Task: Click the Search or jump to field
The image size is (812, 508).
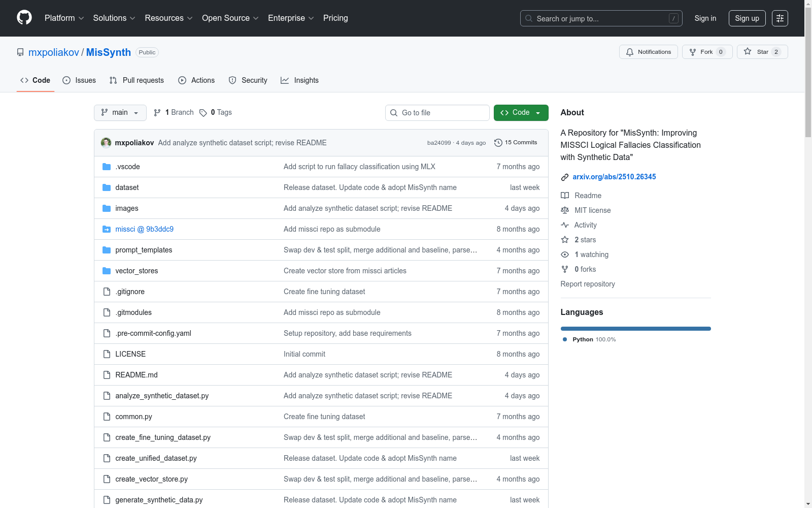Action: click(601, 18)
